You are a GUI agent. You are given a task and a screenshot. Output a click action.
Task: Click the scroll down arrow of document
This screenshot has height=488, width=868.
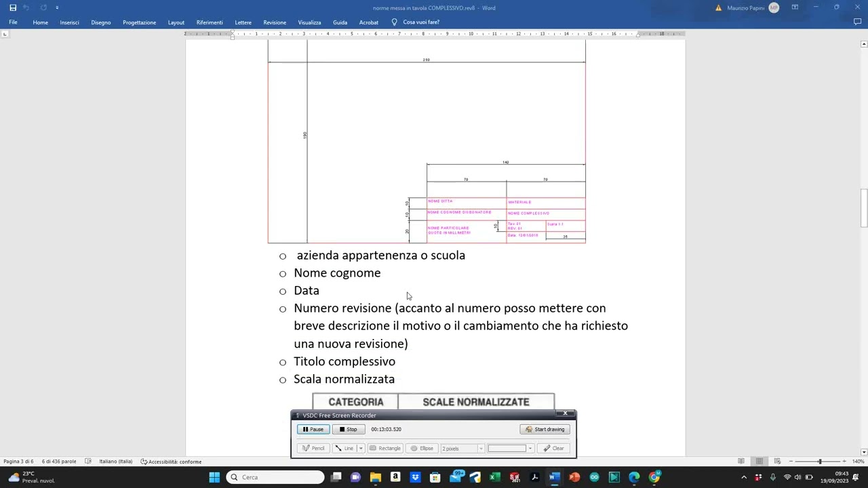coord(864,452)
